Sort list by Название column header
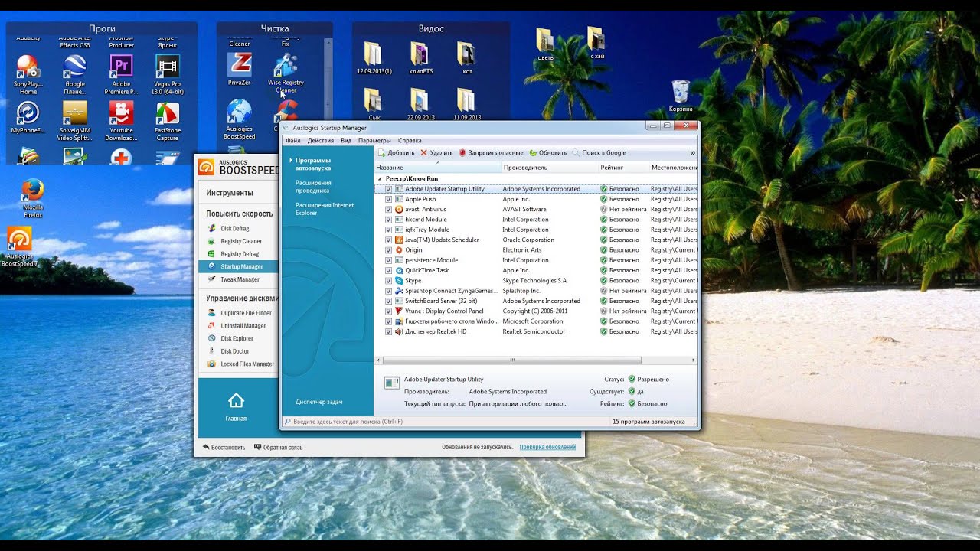This screenshot has height=551, width=980. pos(438,167)
